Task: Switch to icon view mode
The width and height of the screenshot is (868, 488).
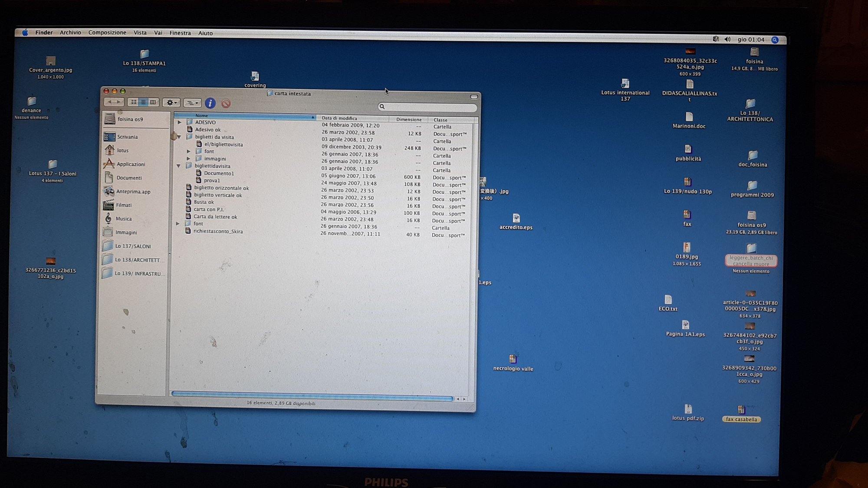Action: [x=134, y=102]
